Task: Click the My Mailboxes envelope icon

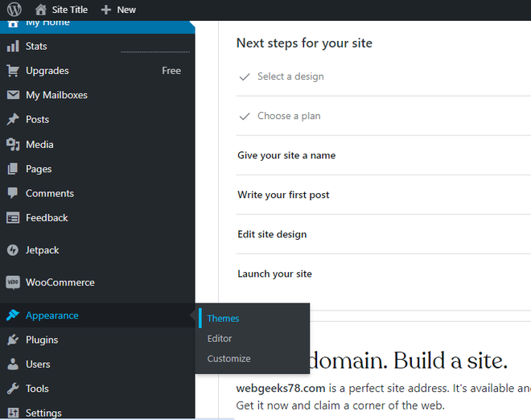Action: coord(13,95)
